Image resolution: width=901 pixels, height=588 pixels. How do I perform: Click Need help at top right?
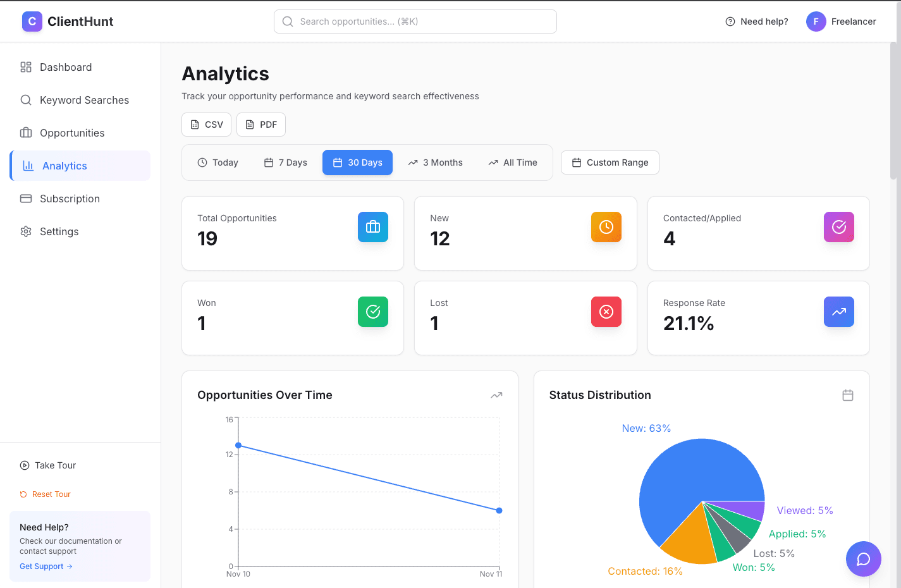pos(756,21)
